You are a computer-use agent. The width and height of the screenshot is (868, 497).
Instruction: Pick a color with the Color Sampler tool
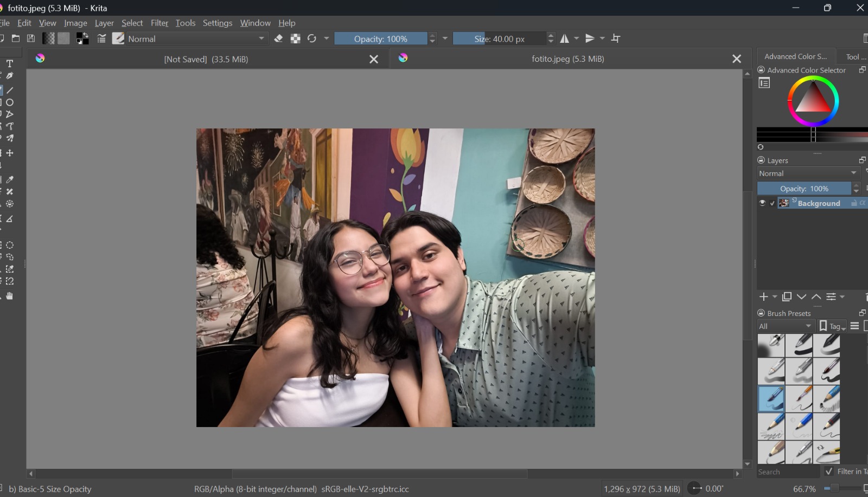[10, 179]
